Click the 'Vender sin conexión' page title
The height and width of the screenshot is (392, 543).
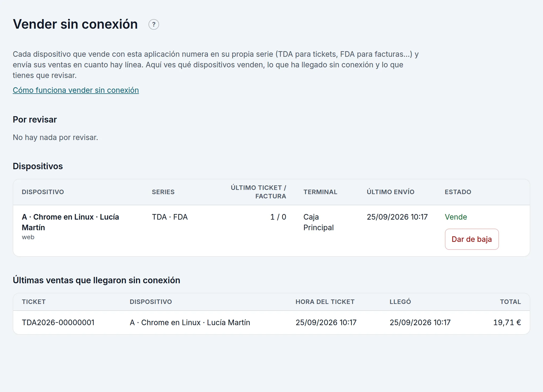[x=75, y=24]
